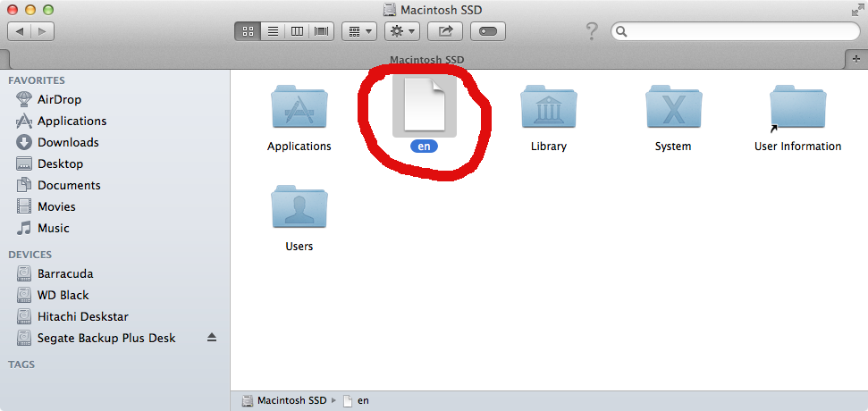868x411 pixels.
Task: Click the Share toolbar button
Action: (446, 31)
